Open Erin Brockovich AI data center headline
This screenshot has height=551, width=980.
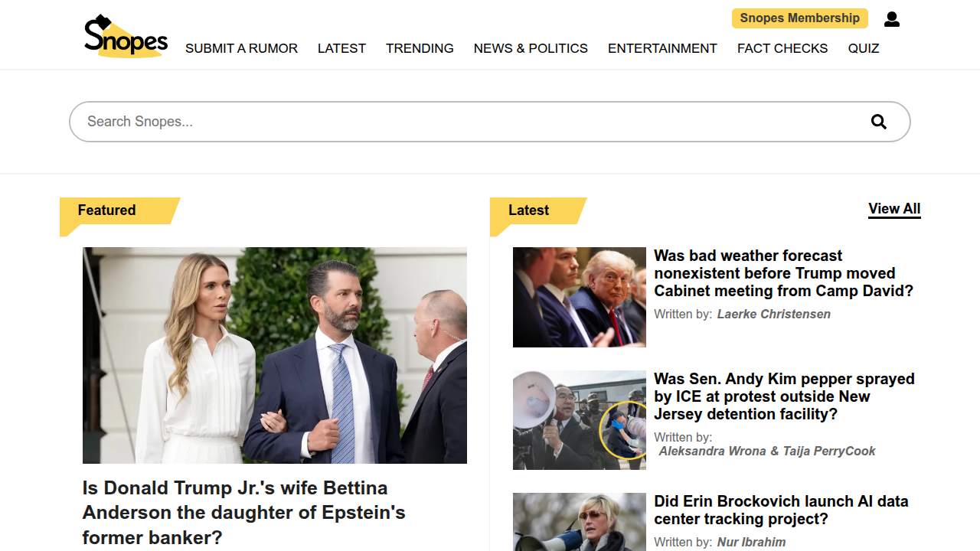[x=781, y=510]
